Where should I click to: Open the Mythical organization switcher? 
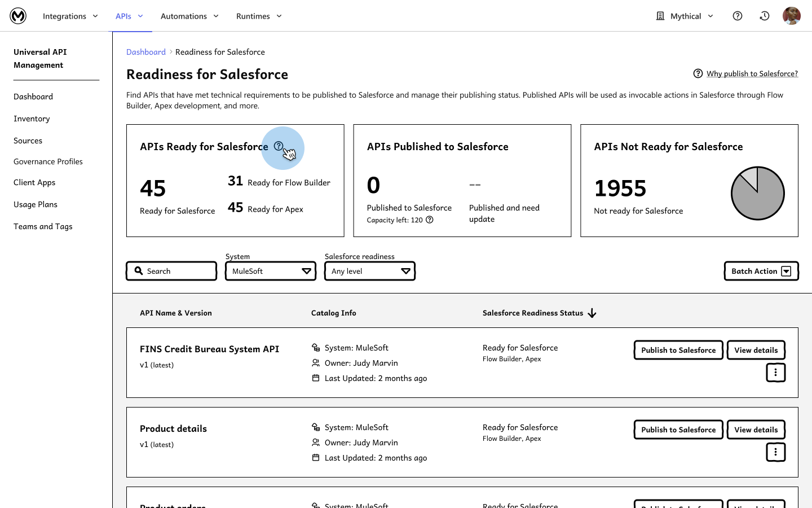(685, 16)
